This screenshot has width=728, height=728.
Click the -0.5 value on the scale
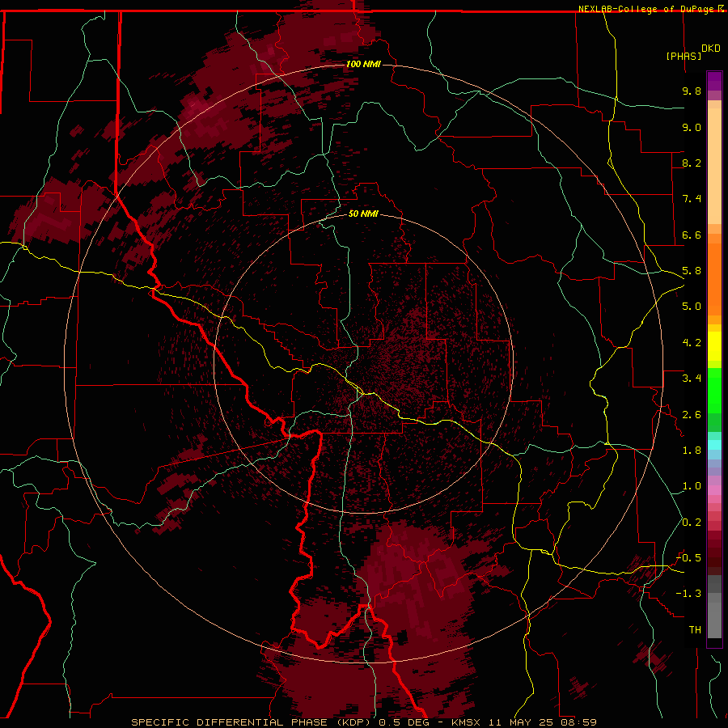coord(688,558)
